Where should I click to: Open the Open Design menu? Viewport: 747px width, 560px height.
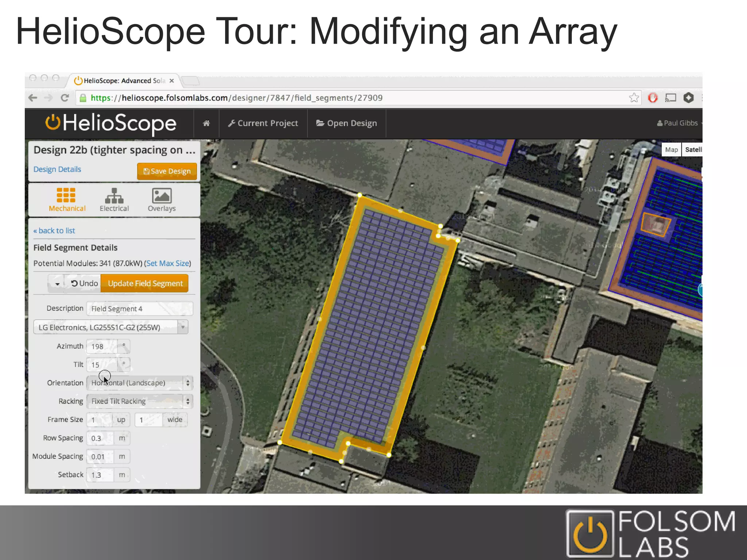pos(347,123)
